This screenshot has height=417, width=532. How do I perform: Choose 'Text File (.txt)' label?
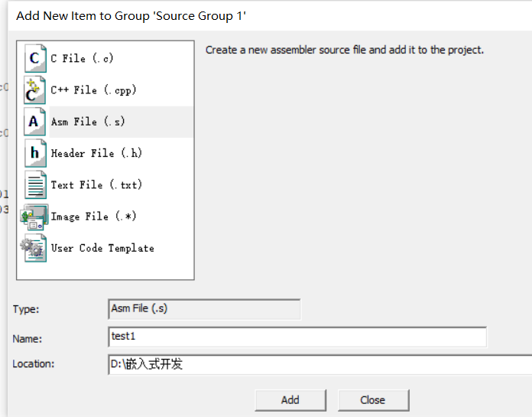tap(96, 185)
